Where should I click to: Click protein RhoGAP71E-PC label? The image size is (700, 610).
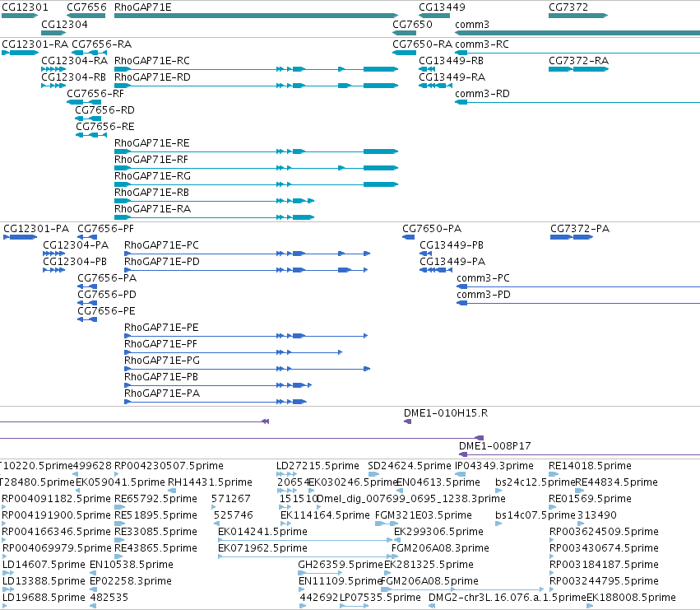point(161,245)
